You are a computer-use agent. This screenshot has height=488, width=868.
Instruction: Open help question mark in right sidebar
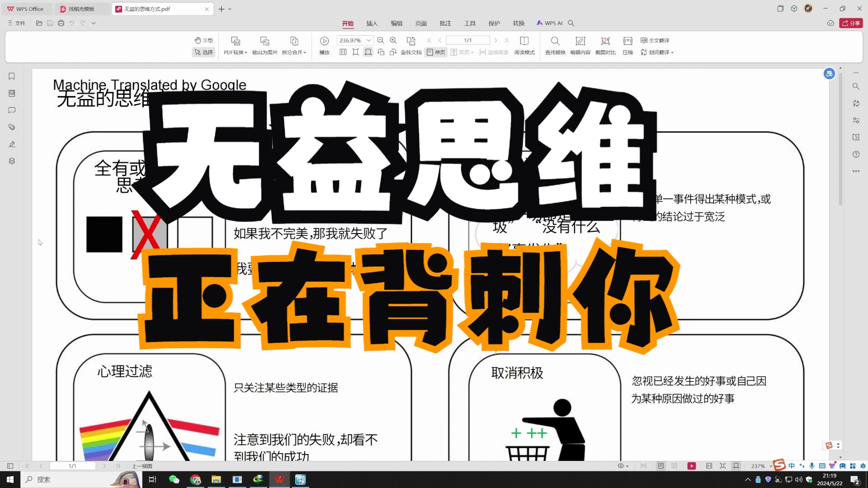pos(856,154)
